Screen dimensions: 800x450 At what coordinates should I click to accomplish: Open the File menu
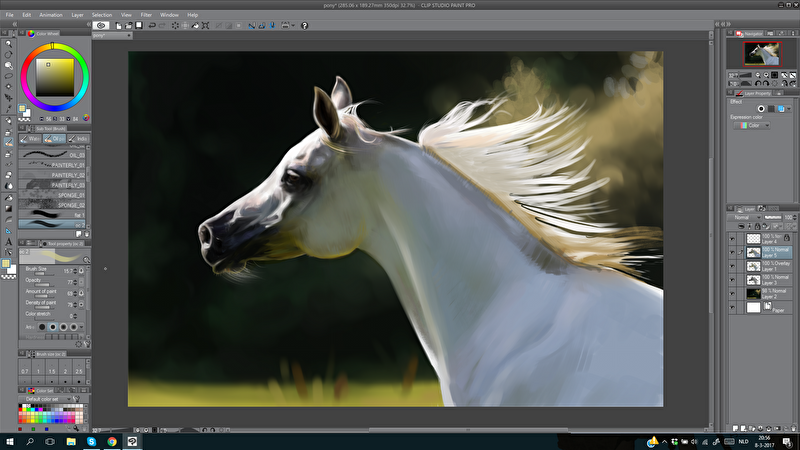(x=10, y=15)
